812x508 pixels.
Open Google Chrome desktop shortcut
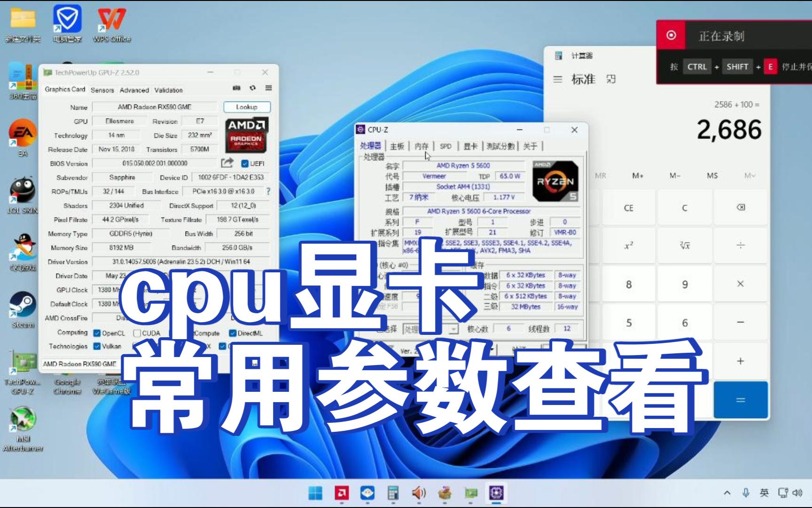(x=67, y=386)
